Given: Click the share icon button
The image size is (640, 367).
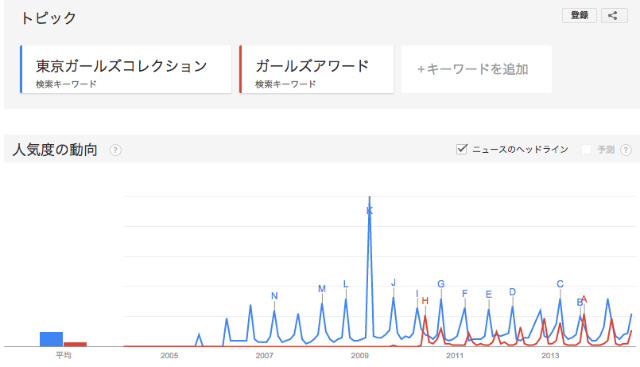Looking at the screenshot, I should click(614, 16).
